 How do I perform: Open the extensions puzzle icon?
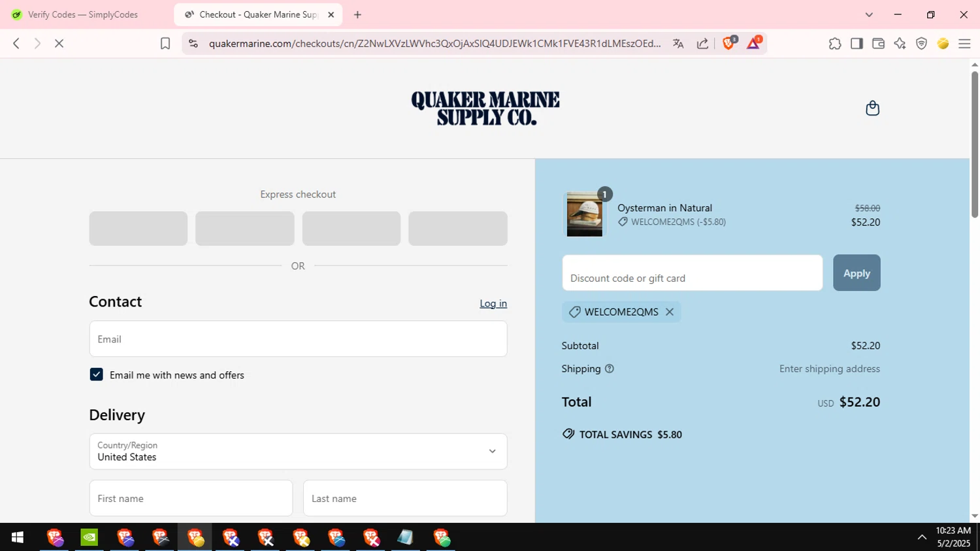(835, 43)
